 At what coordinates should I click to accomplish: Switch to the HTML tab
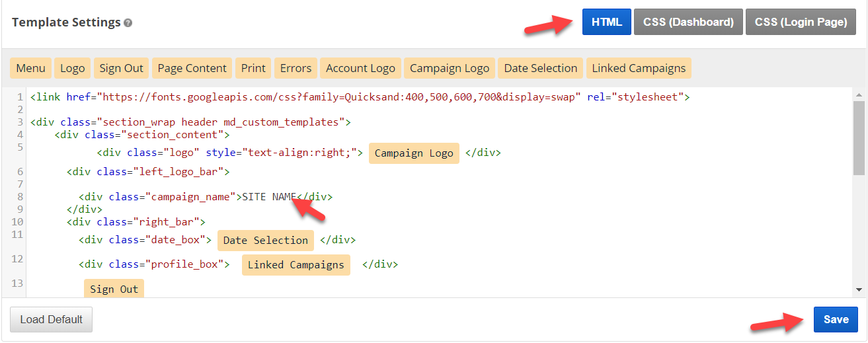(606, 22)
